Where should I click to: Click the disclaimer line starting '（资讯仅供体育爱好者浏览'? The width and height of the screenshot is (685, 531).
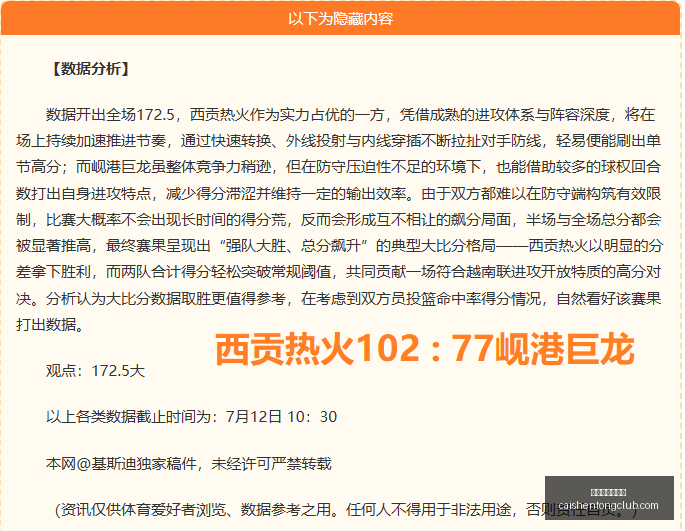346,510
